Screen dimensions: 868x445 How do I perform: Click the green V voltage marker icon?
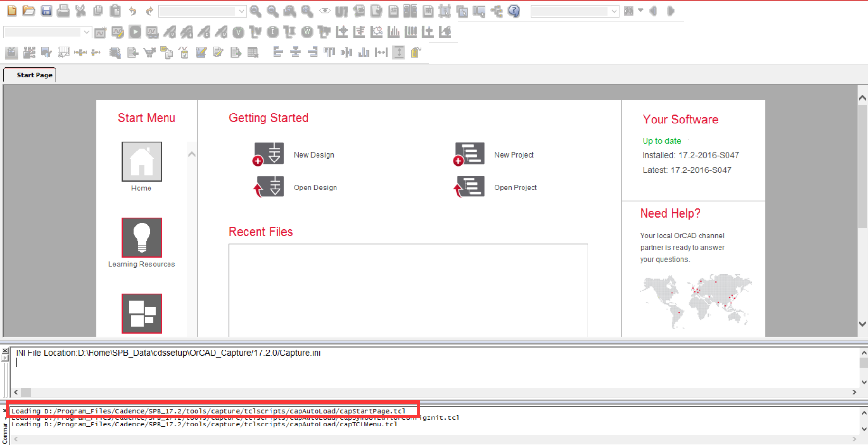click(x=238, y=32)
